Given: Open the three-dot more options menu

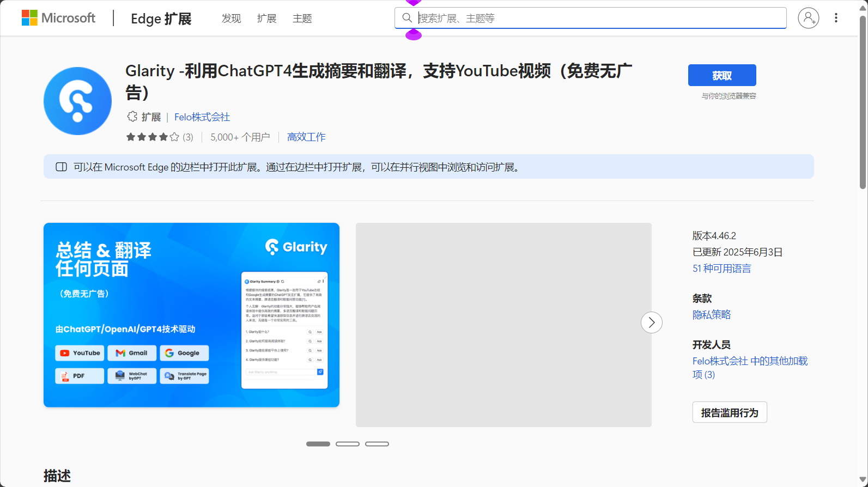Looking at the screenshot, I should click(x=836, y=18).
